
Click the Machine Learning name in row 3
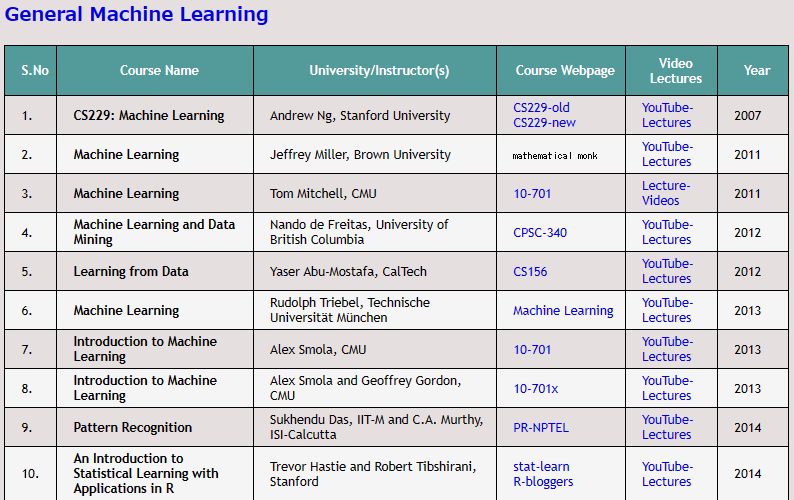pyautogui.click(x=126, y=194)
